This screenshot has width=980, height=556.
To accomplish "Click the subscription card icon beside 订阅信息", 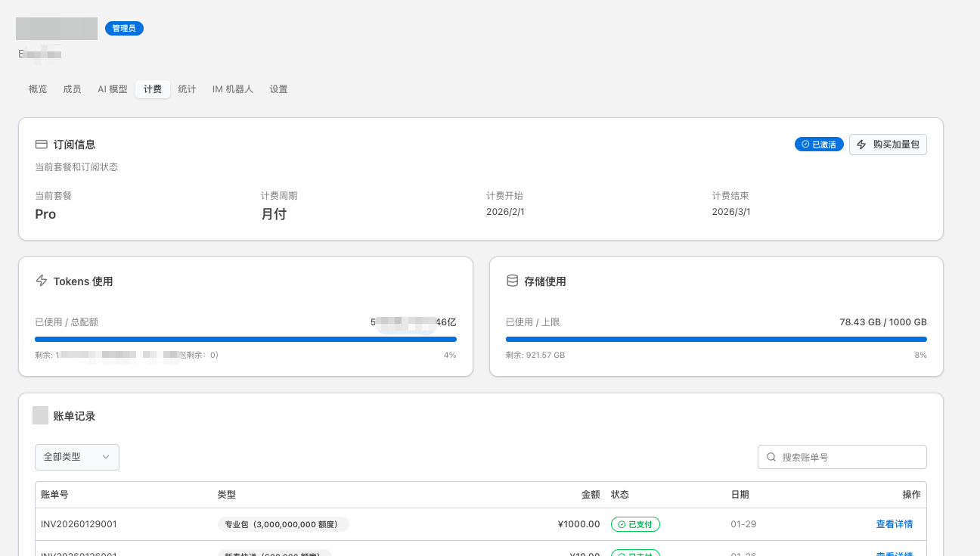I will (41, 144).
